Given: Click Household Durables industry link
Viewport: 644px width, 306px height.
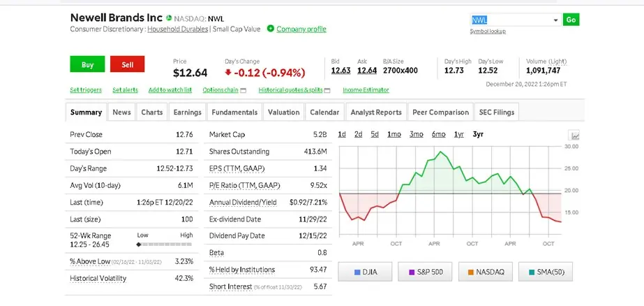Looking at the screenshot, I should click(178, 29).
